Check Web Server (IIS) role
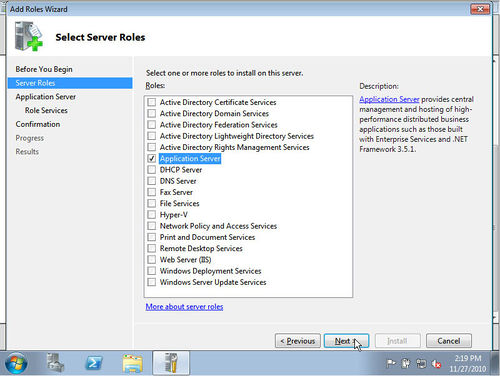Image resolution: width=500 pixels, height=376 pixels. coord(152,260)
